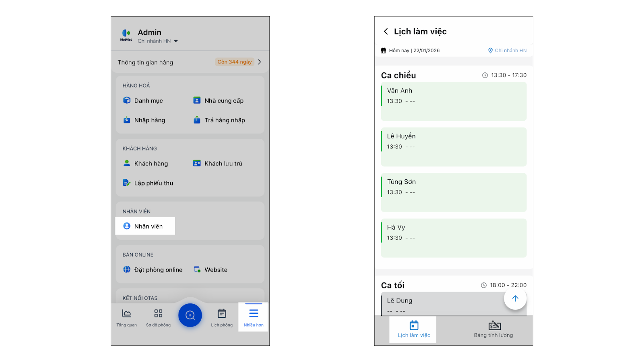Tap the scroll-to-top arrow button

tap(515, 298)
